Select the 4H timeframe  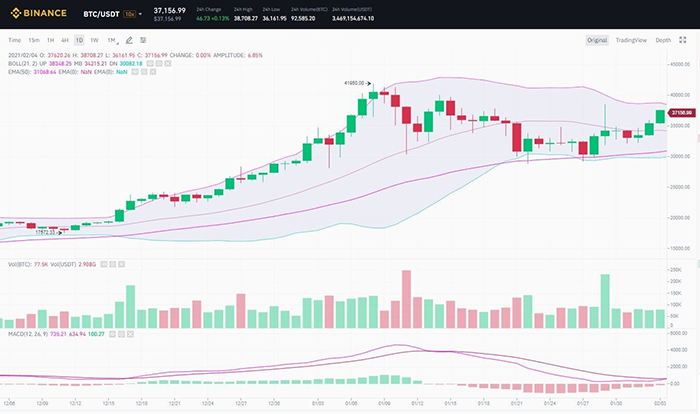(x=65, y=40)
